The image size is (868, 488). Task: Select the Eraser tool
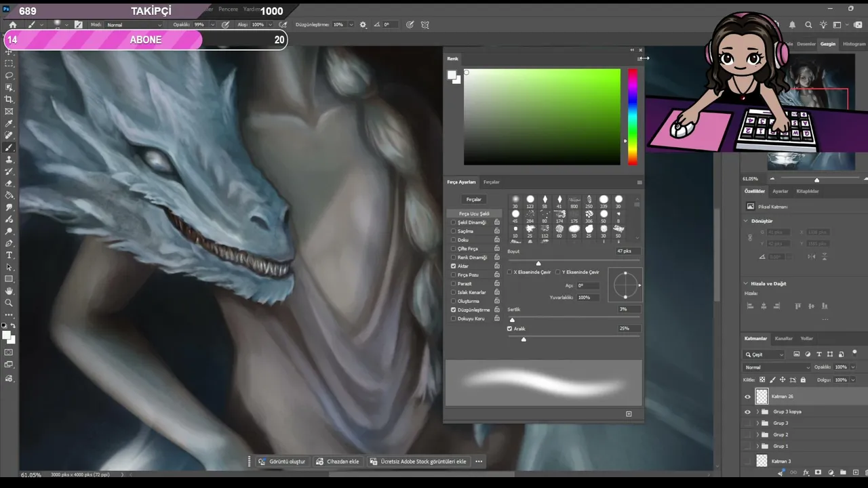[x=9, y=184]
